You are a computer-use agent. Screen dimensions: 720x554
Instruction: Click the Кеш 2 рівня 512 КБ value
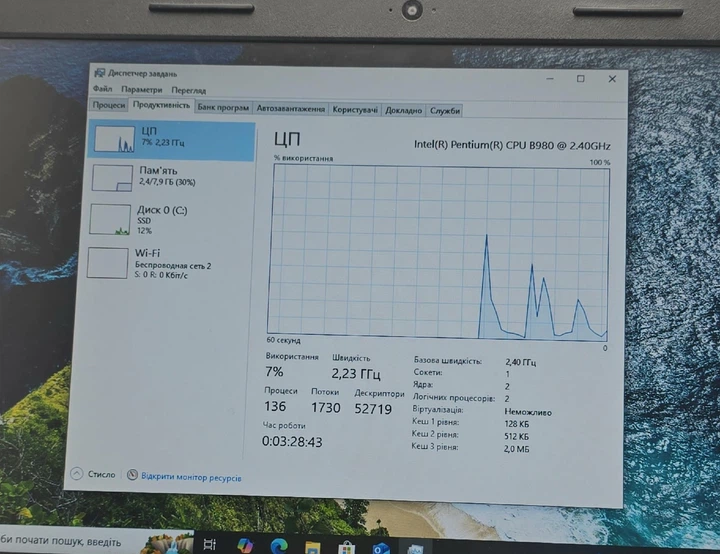(516, 436)
